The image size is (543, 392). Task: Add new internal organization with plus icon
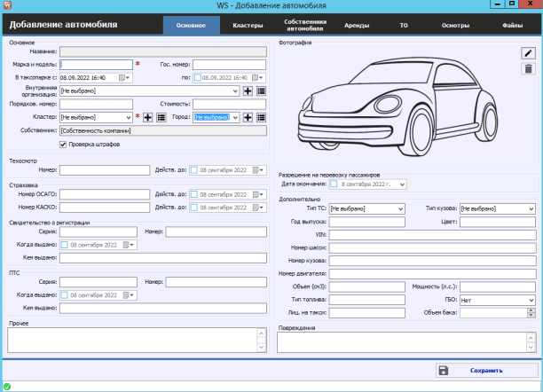coord(248,90)
